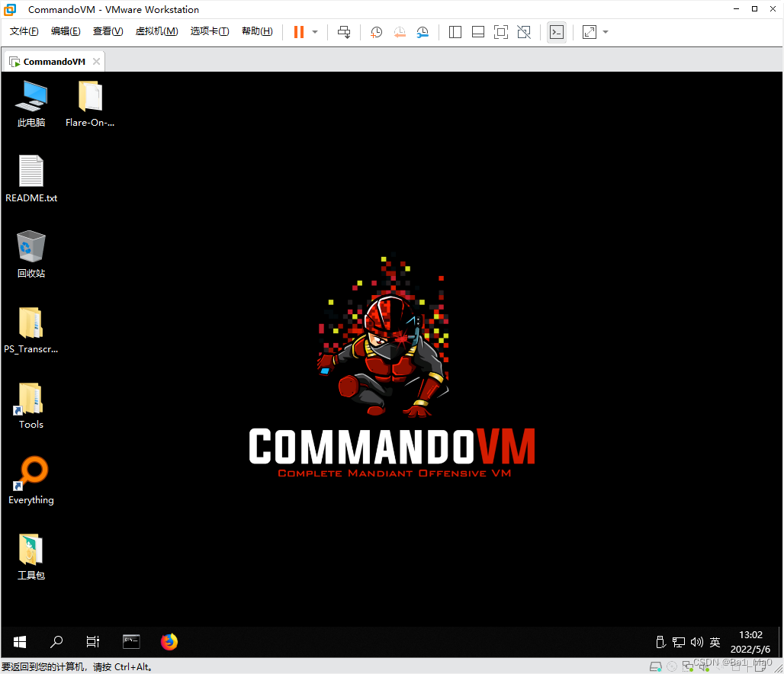Open the clock showing 13:02

coord(750,642)
